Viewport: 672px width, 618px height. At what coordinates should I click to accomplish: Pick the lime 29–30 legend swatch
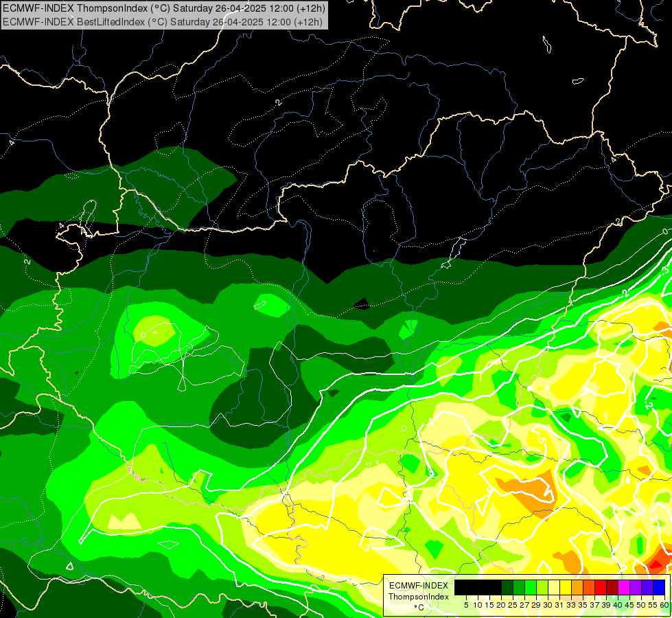pyautogui.click(x=542, y=587)
